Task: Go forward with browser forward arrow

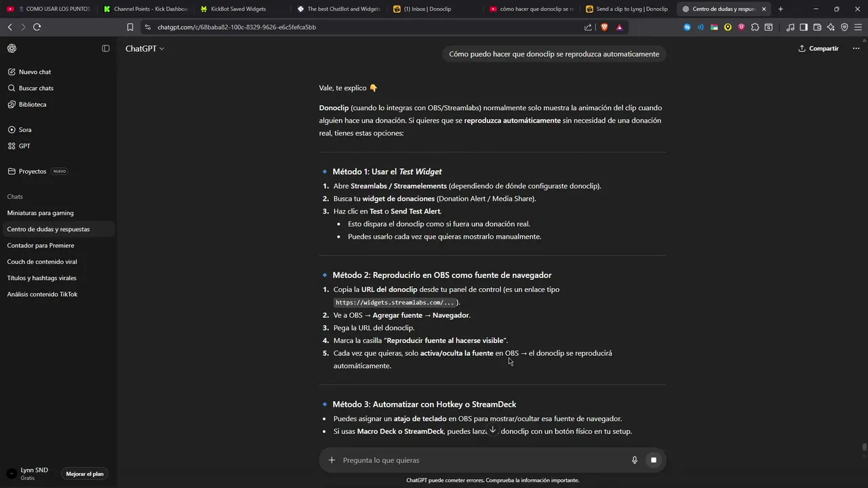Action: click(23, 27)
